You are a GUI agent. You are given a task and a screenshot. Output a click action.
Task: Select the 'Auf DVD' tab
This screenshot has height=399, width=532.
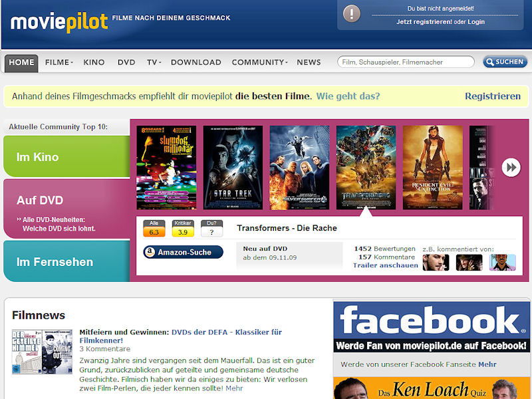point(66,209)
